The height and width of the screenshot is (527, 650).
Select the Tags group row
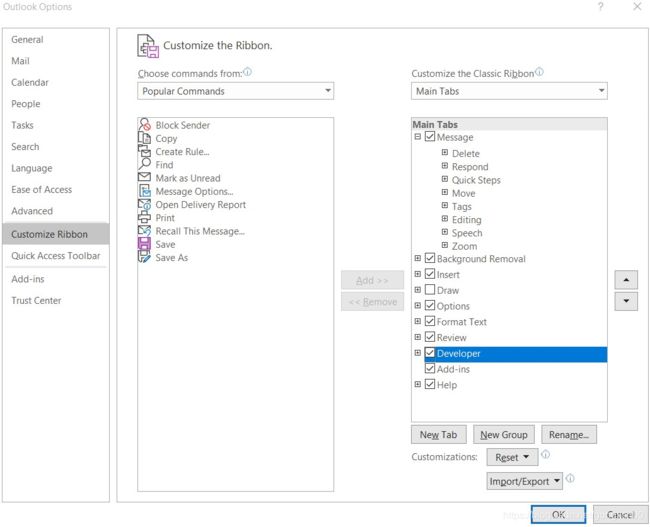click(x=461, y=206)
